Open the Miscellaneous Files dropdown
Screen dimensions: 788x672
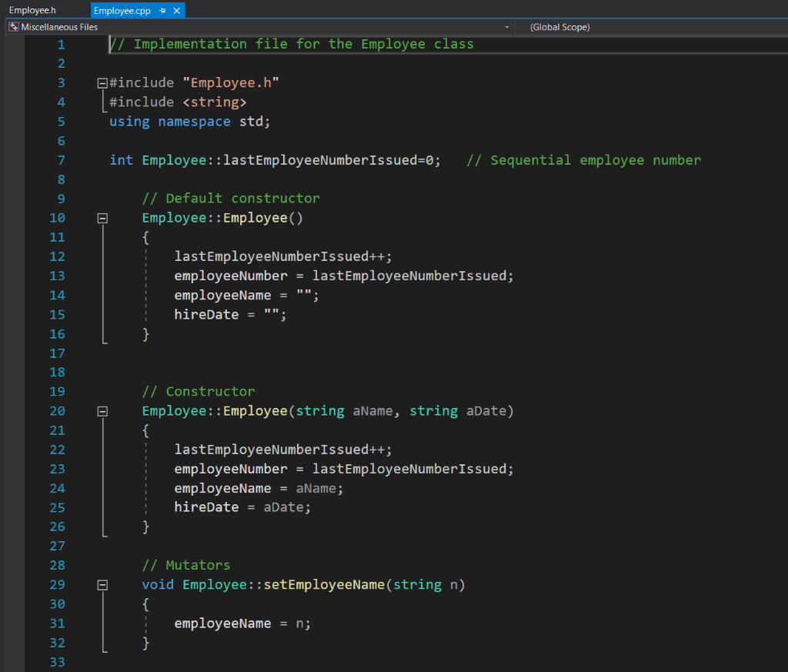(x=506, y=26)
